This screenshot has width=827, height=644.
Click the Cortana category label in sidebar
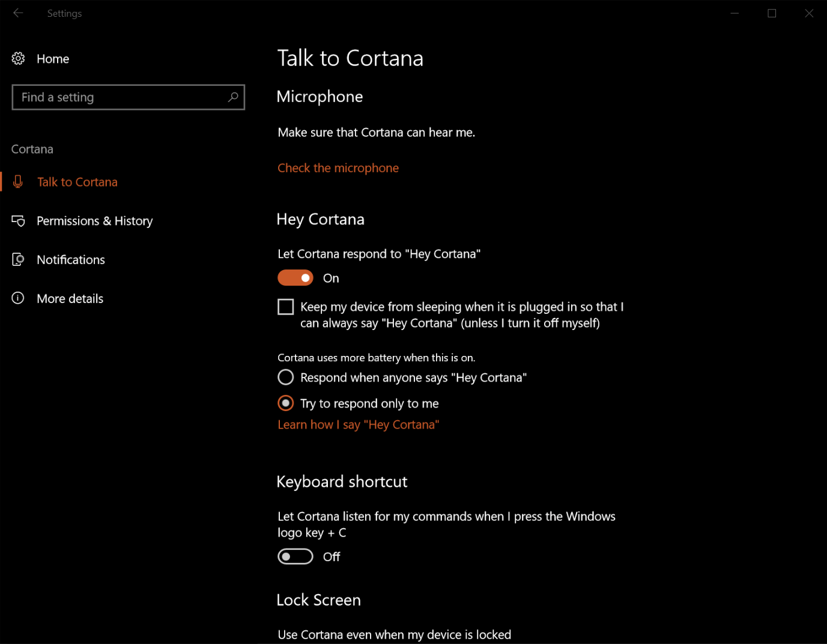click(x=32, y=149)
